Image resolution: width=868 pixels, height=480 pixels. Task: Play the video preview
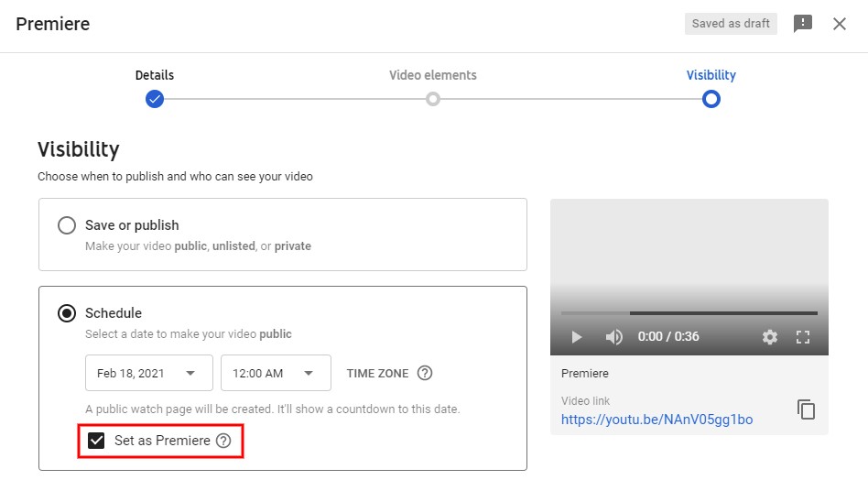[x=576, y=336]
